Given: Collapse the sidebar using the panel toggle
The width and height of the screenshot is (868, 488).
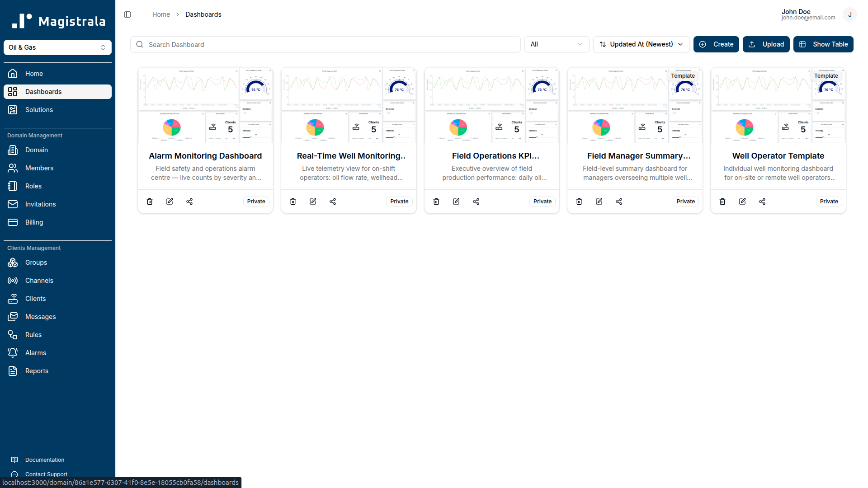Looking at the screenshot, I should pyautogui.click(x=127, y=14).
